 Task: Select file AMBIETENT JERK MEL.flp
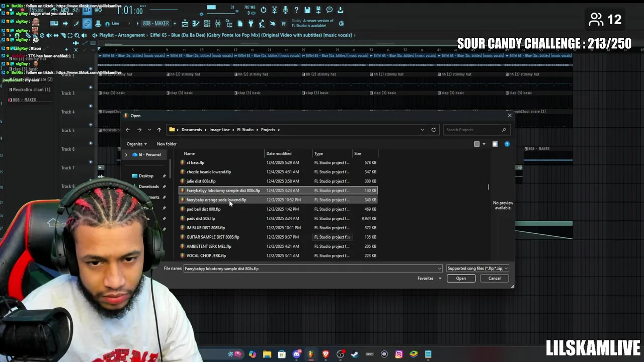click(278, 246)
